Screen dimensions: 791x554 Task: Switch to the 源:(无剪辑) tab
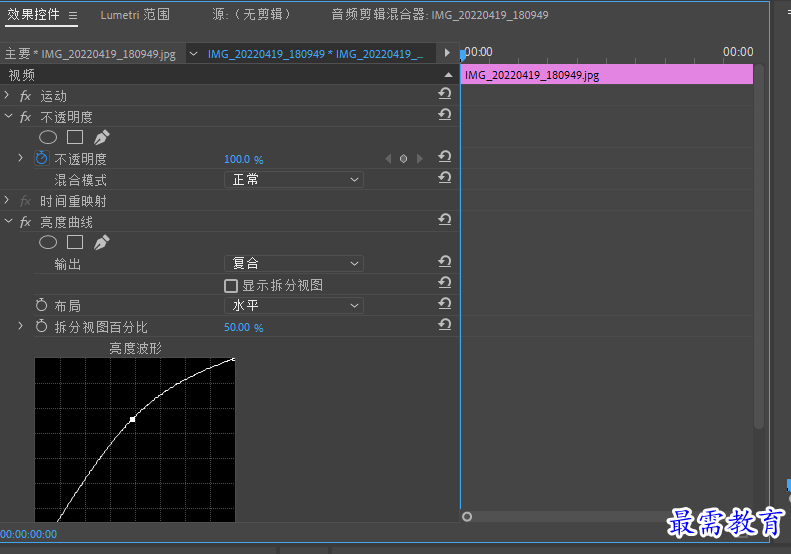click(251, 15)
